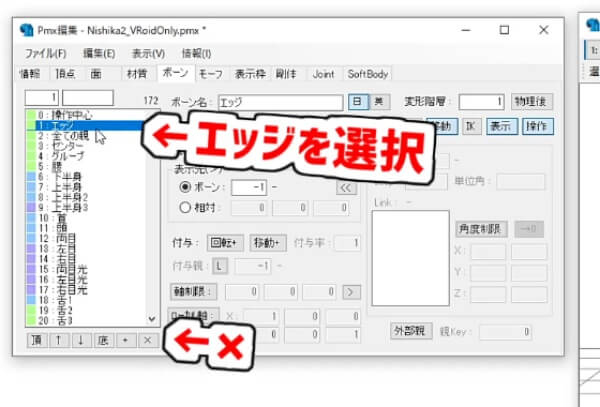Click the << button beside bone index
This screenshot has width=600, height=407.
pos(345,187)
